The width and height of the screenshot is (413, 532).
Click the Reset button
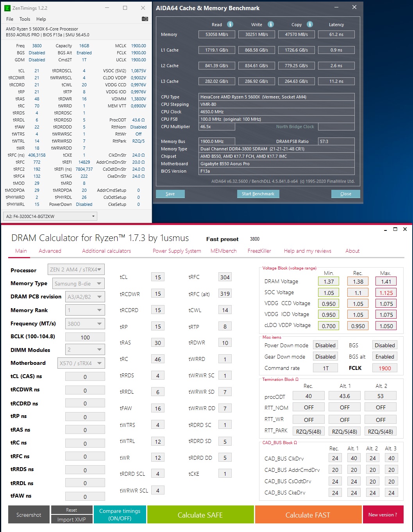coord(72,510)
